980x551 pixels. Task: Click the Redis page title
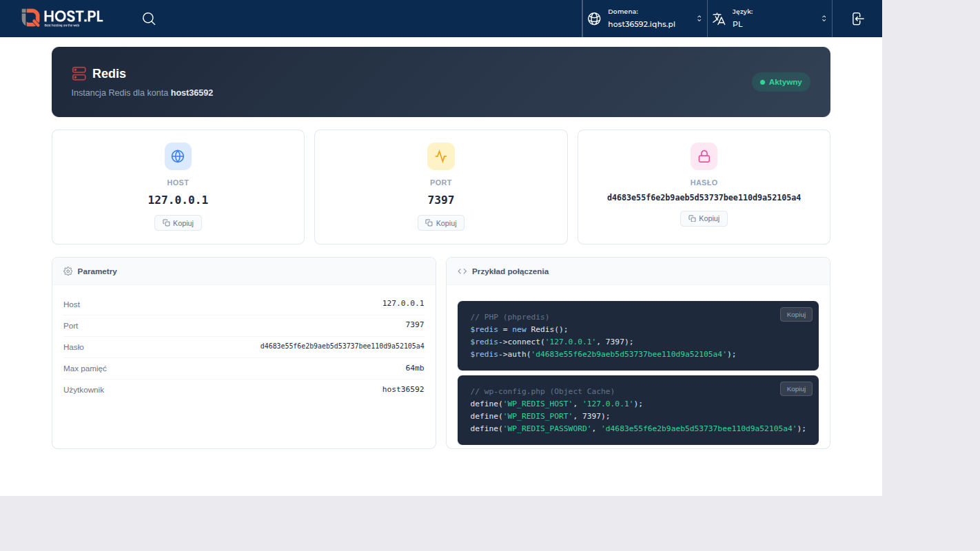click(x=109, y=74)
